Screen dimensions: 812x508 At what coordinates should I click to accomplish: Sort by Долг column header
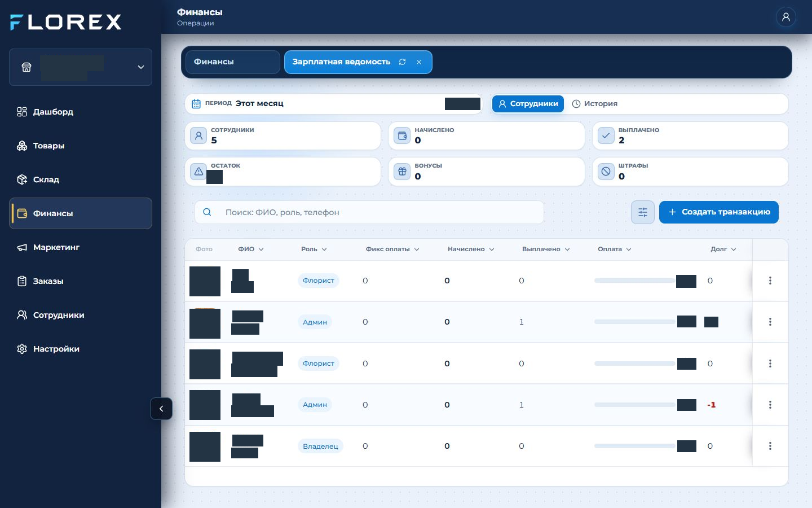click(723, 249)
